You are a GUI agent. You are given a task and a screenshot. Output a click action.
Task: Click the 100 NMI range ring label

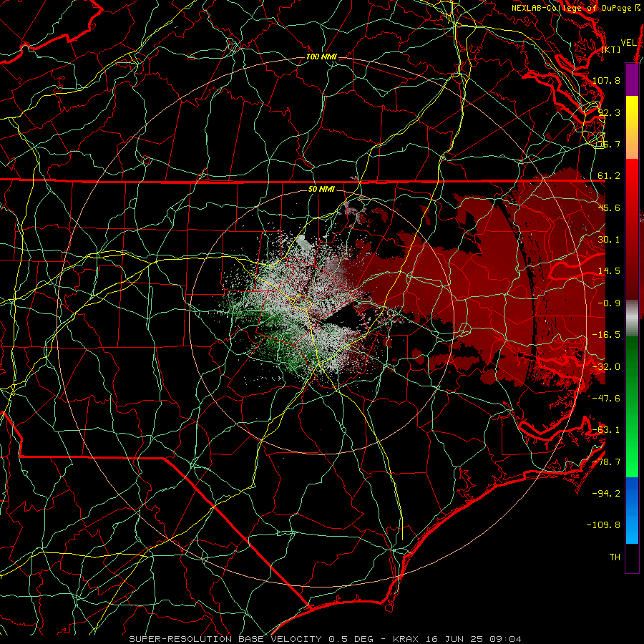click(321, 57)
